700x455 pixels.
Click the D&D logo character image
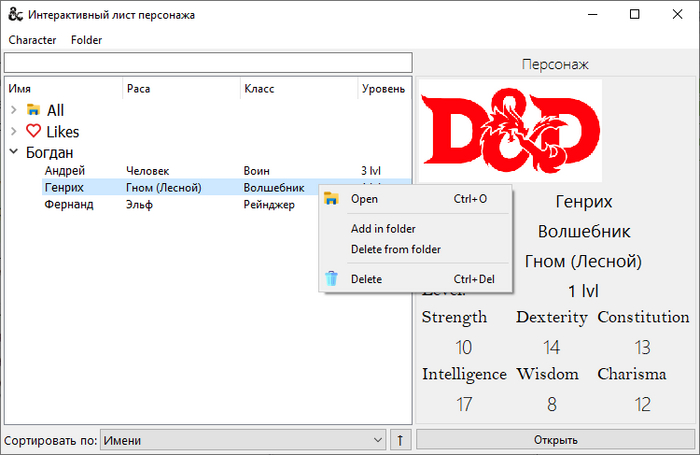[510, 130]
